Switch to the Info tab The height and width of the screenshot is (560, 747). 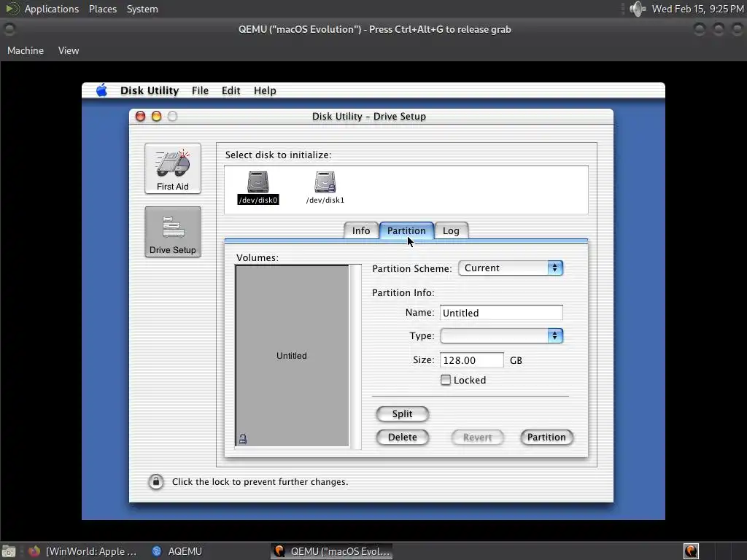click(x=360, y=230)
